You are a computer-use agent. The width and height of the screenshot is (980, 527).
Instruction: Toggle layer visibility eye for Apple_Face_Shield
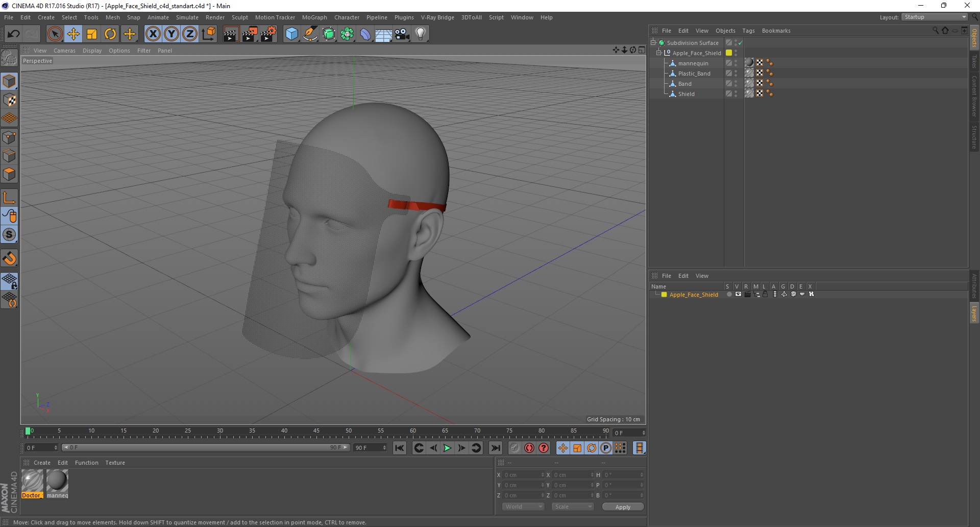click(738, 294)
